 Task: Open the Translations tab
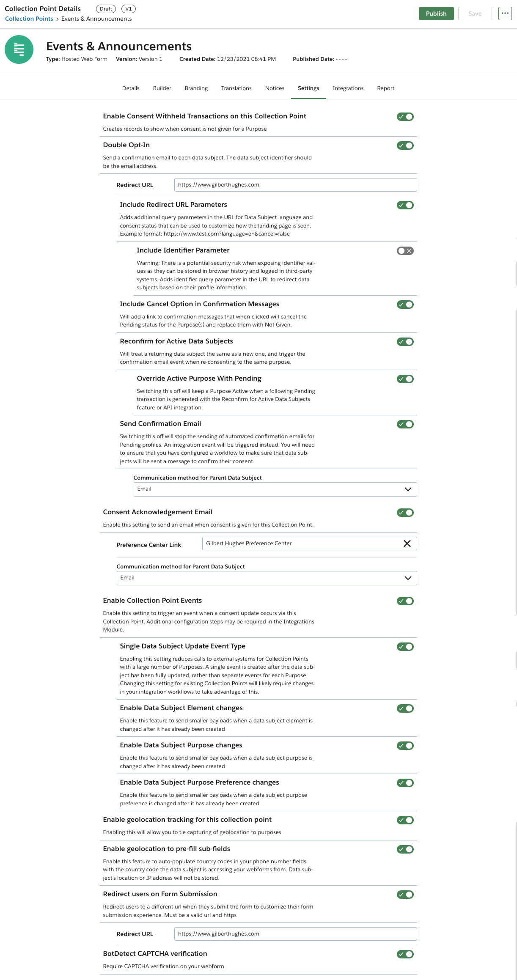click(236, 88)
